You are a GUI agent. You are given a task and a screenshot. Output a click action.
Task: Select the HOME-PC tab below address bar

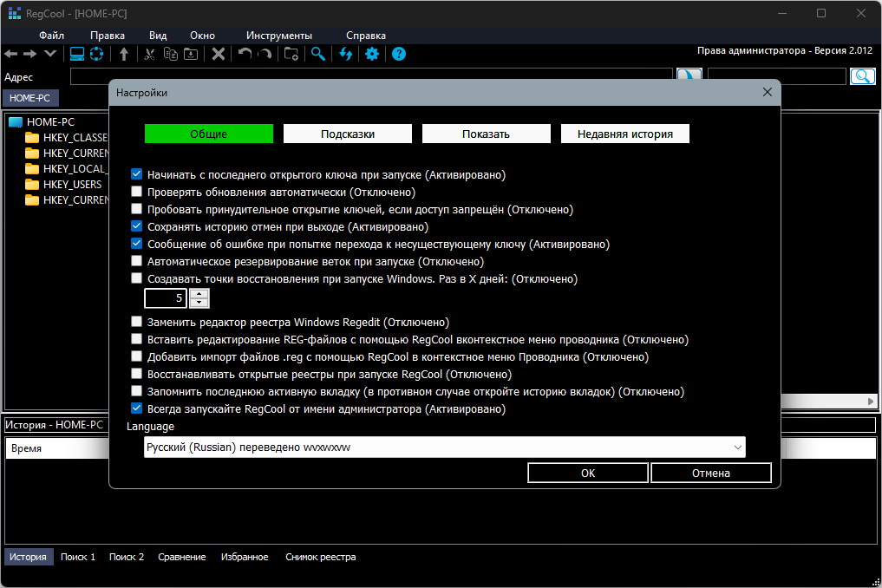point(29,98)
